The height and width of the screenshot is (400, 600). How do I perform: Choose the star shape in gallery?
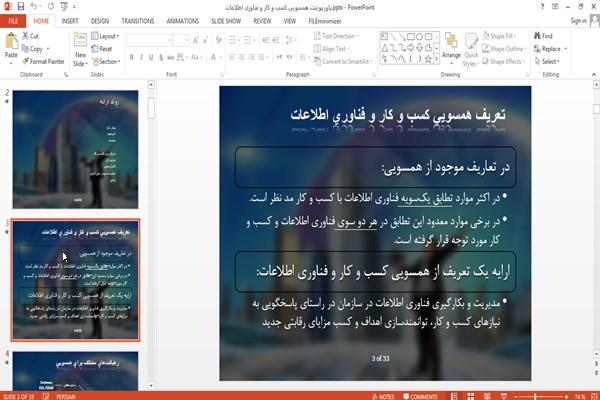(x=428, y=59)
